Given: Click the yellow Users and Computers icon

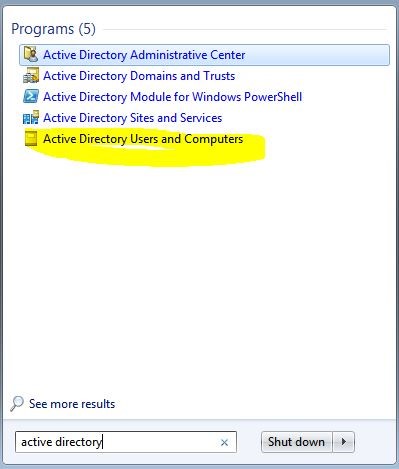Looking at the screenshot, I should click(x=31, y=139).
